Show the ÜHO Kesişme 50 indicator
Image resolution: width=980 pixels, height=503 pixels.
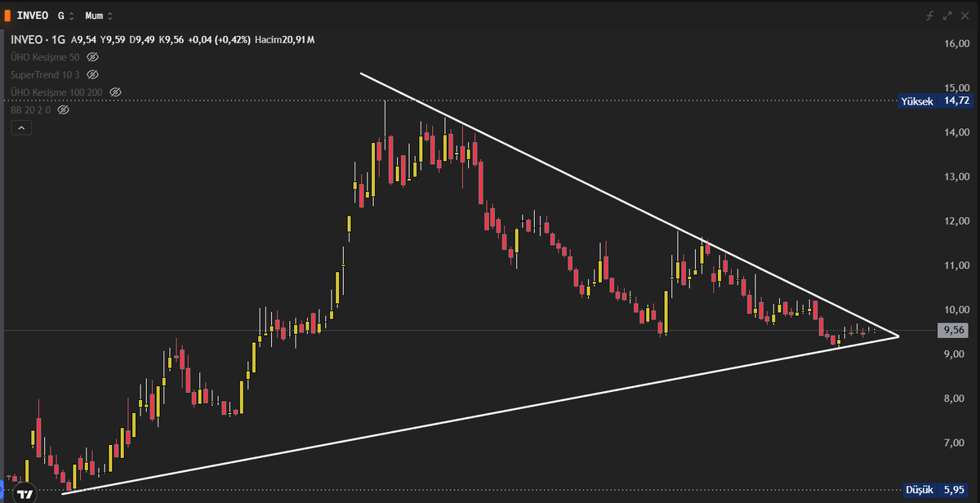(x=92, y=57)
